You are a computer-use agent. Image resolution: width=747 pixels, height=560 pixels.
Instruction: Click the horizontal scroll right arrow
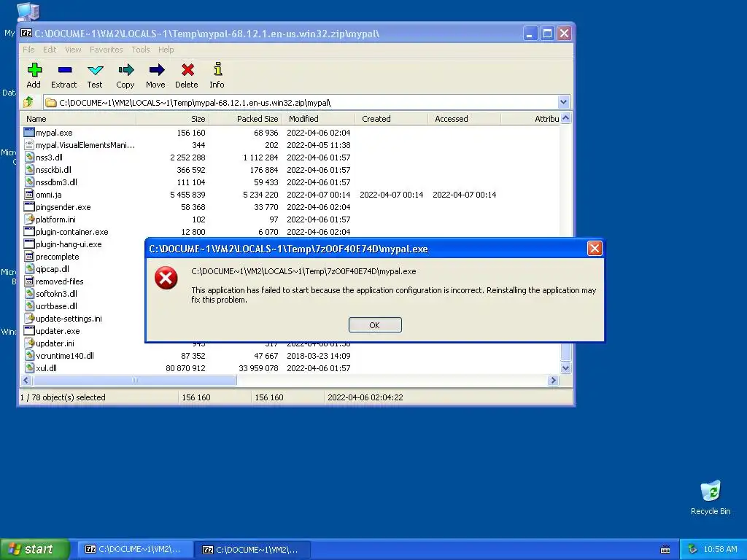click(553, 380)
